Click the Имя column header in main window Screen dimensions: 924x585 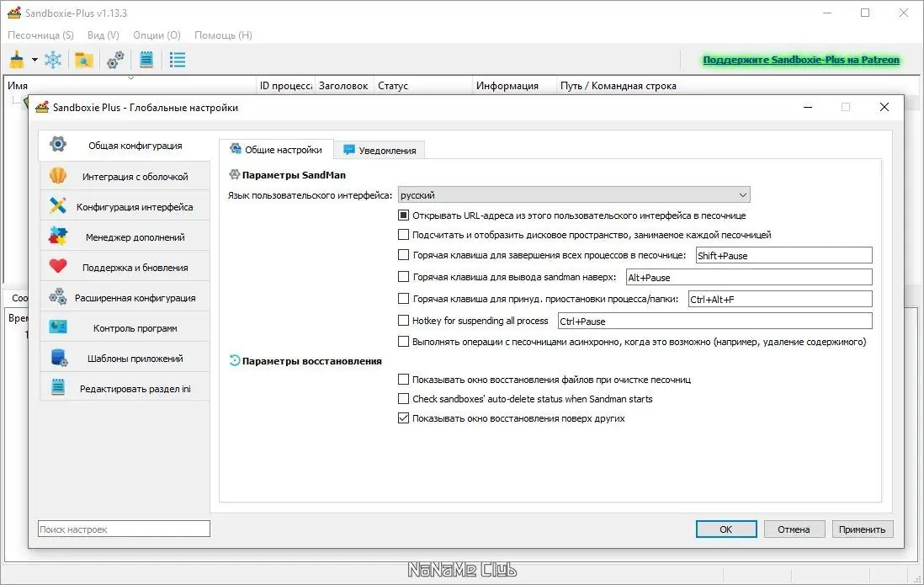(130, 86)
